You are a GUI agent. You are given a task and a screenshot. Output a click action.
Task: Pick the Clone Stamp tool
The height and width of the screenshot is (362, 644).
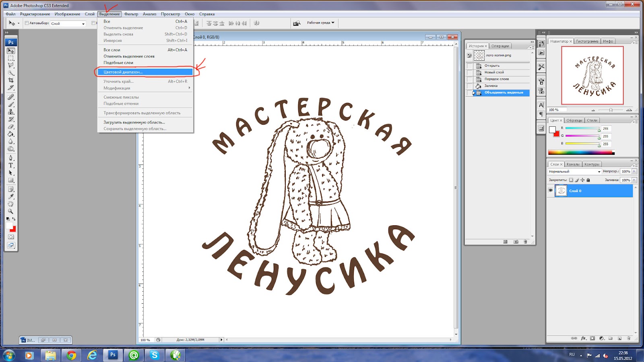11,112
